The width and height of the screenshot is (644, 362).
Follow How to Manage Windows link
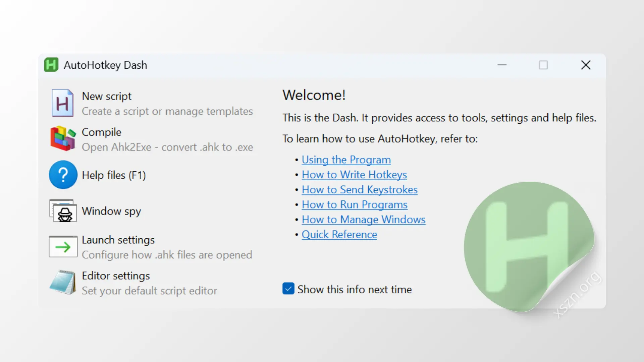point(364,220)
